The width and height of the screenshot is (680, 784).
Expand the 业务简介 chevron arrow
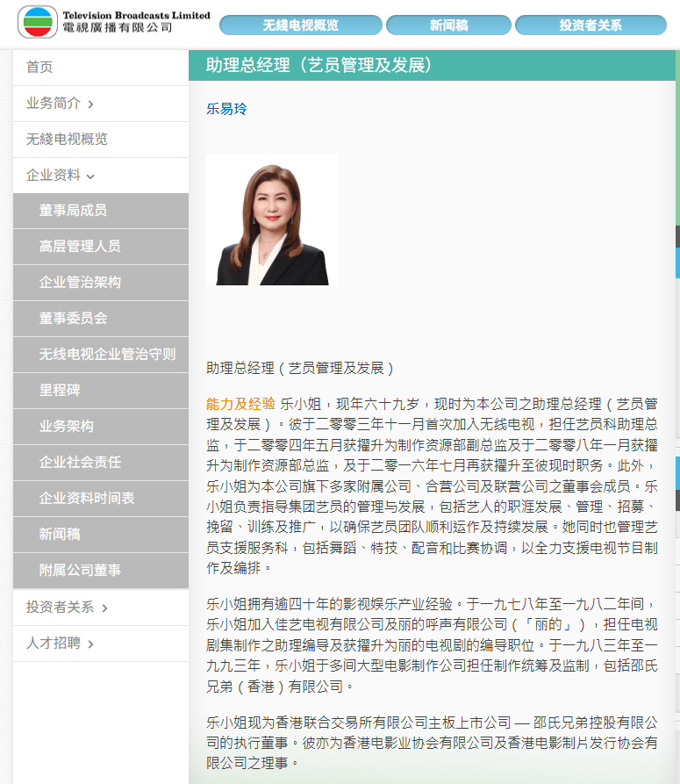tap(91, 104)
